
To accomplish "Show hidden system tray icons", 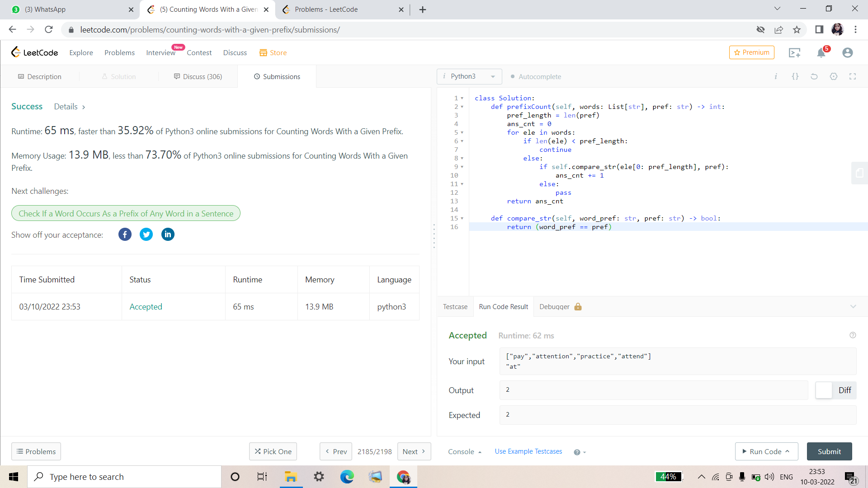I will 701,477.
